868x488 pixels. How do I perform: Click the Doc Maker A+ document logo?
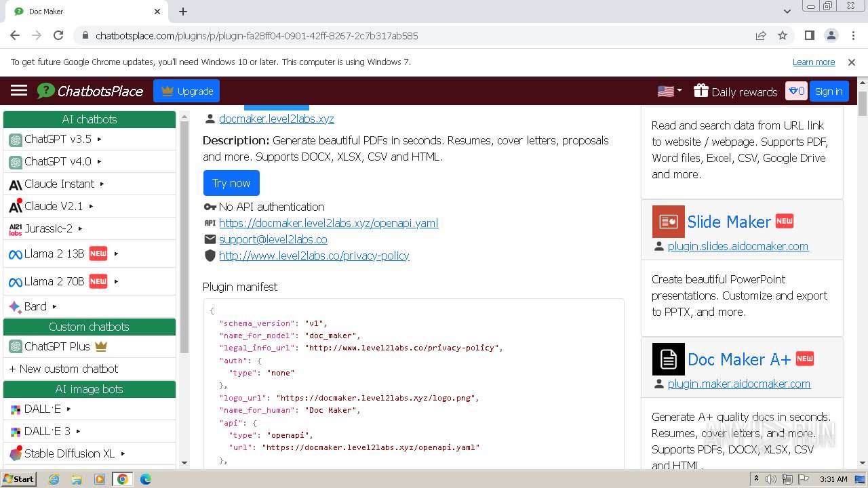pos(668,359)
